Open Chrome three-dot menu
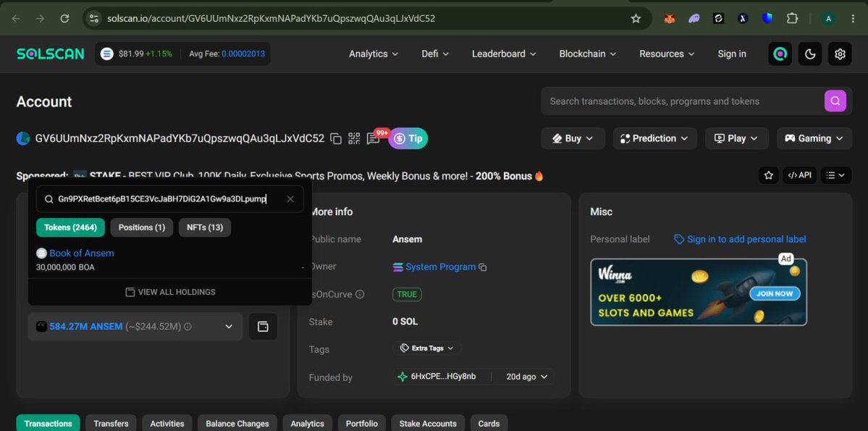Viewport: 868px width, 431px height. click(853, 18)
